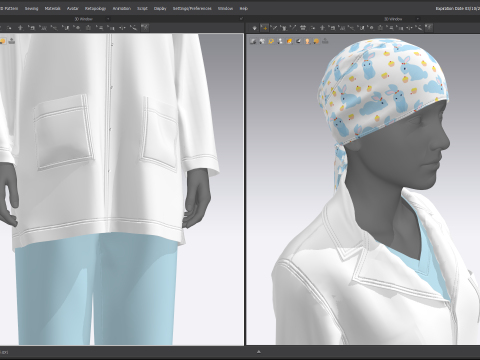The image size is (480, 360).
Task: Open the right 3D Window title dropdown
Action: (x=418, y=19)
